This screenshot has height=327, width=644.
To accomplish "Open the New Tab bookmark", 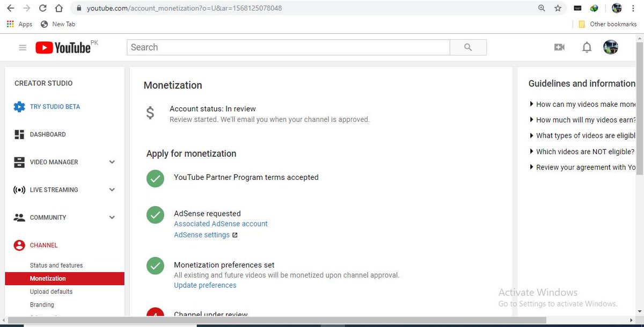I will coord(58,24).
